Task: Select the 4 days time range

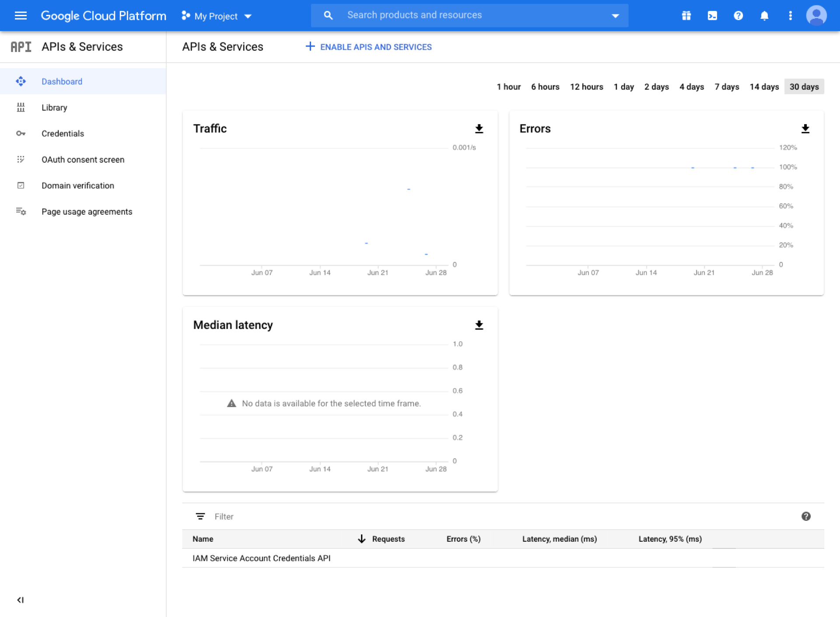Action: 691,87
